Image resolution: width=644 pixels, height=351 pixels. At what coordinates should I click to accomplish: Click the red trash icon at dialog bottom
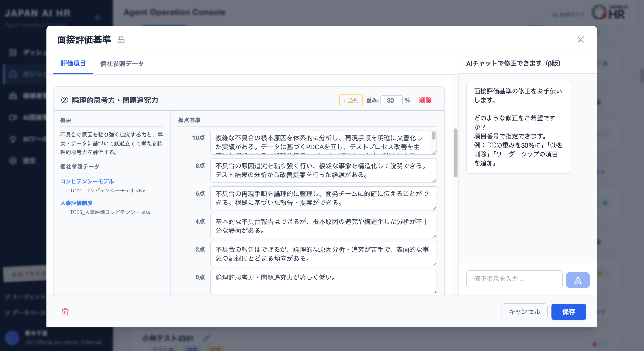65,312
